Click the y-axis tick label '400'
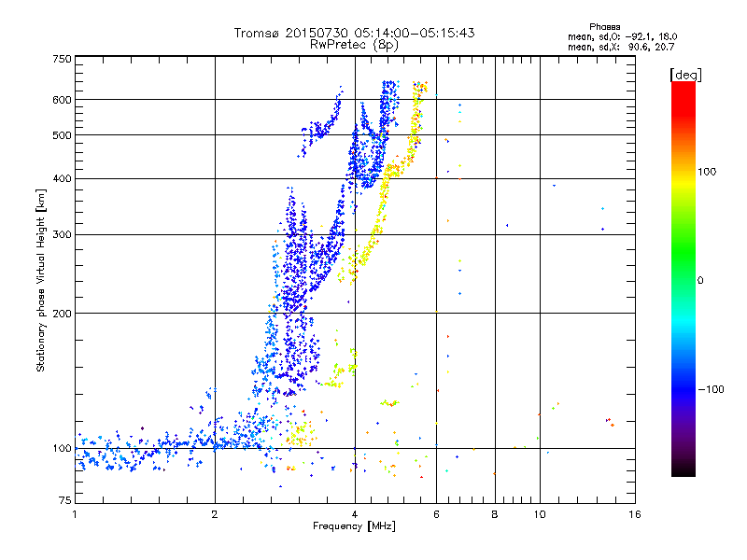The height and width of the screenshot is (560, 747). (63, 179)
